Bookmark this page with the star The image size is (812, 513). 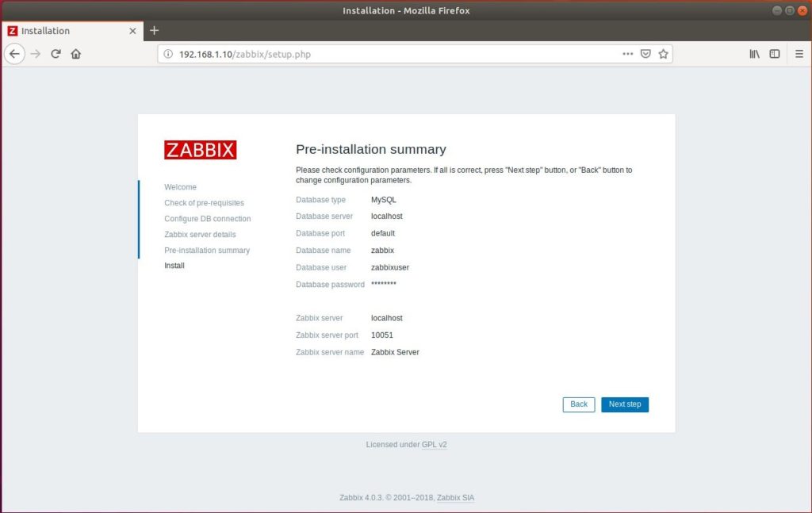click(x=664, y=54)
